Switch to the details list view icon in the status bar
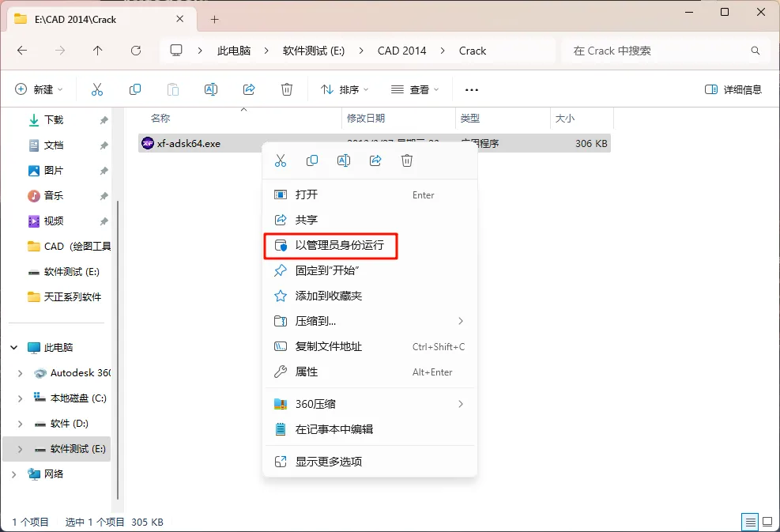 [x=750, y=522]
